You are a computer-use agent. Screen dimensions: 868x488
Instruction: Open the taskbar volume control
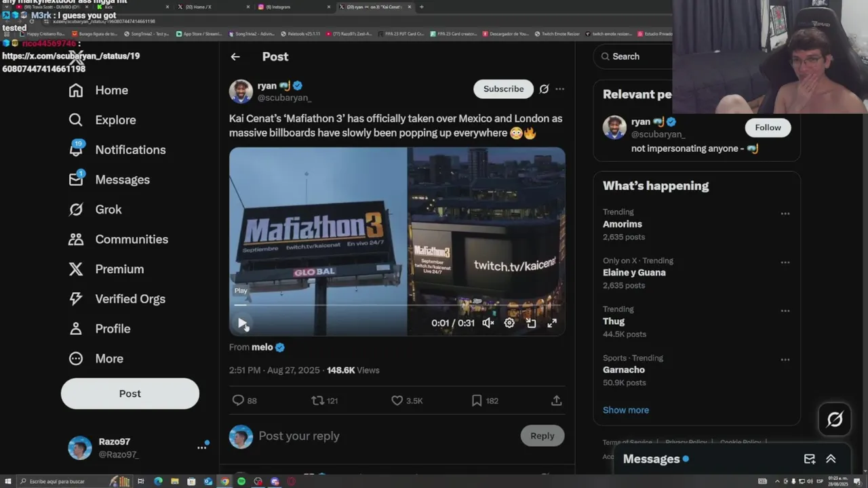coord(810,481)
